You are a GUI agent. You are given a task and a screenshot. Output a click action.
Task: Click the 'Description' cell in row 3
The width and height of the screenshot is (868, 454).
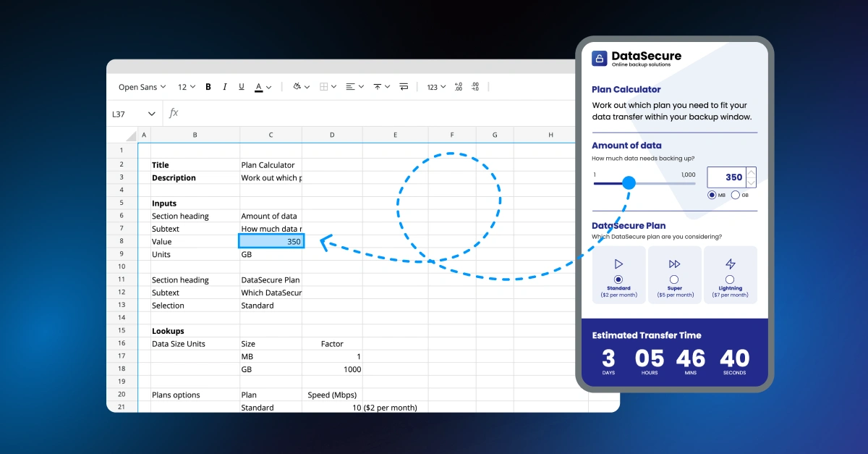click(x=195, y=177)
